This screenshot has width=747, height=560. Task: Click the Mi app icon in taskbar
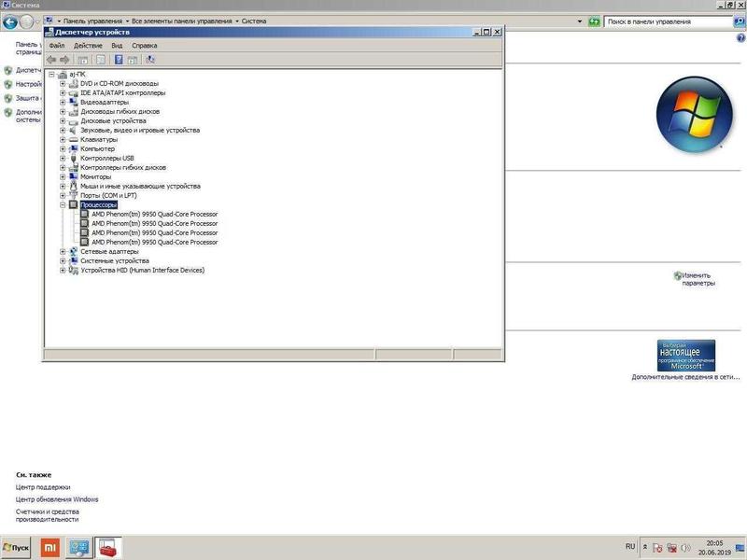tap(50, 548)
